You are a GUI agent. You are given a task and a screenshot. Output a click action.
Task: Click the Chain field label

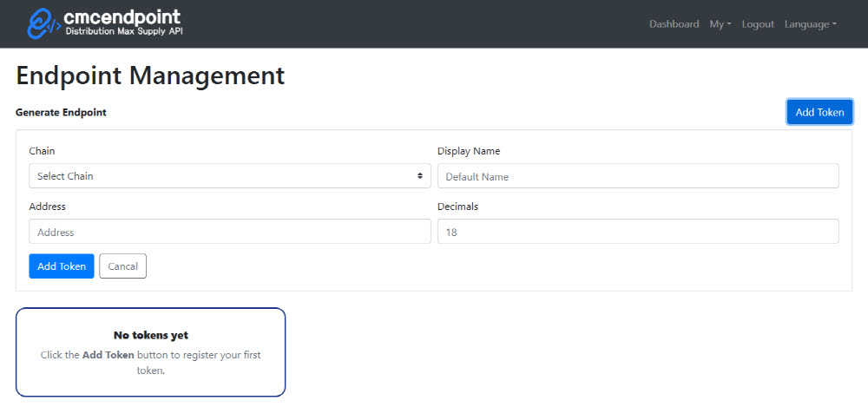click(x=42, y=151)
